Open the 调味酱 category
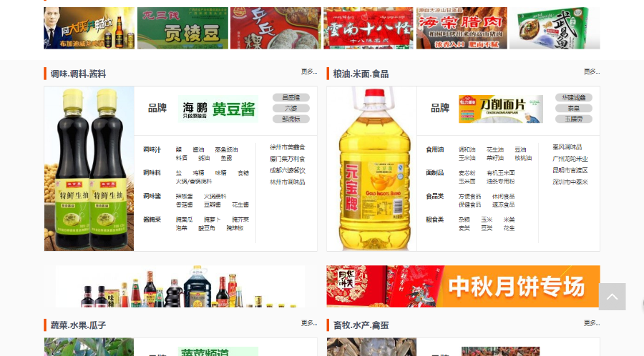This screenshot has height=356, width=644. click(152, 196)
